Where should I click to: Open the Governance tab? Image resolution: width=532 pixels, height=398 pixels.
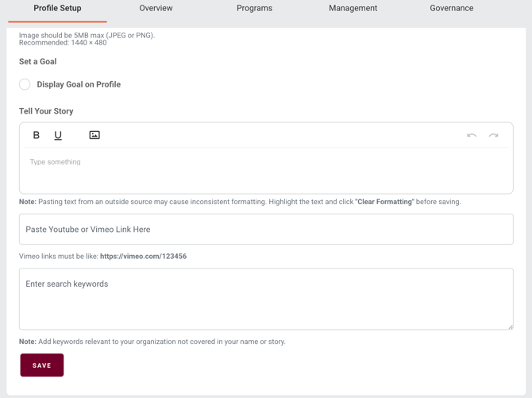point(451,9)
